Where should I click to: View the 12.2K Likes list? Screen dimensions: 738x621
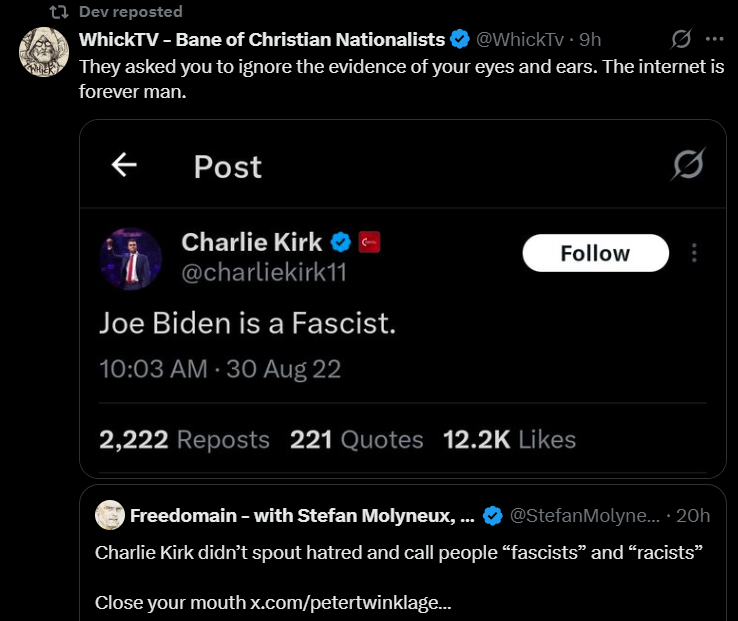[x=509, y=439]
